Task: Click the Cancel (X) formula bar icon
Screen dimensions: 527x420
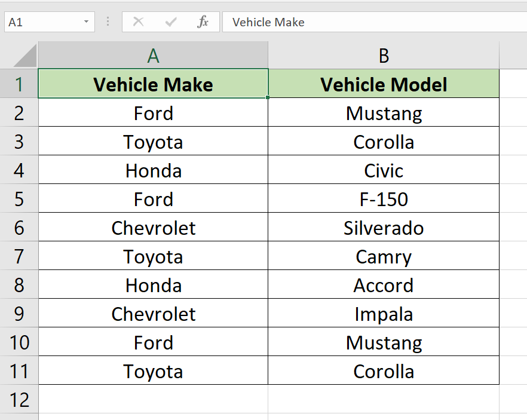Action: 138,22
